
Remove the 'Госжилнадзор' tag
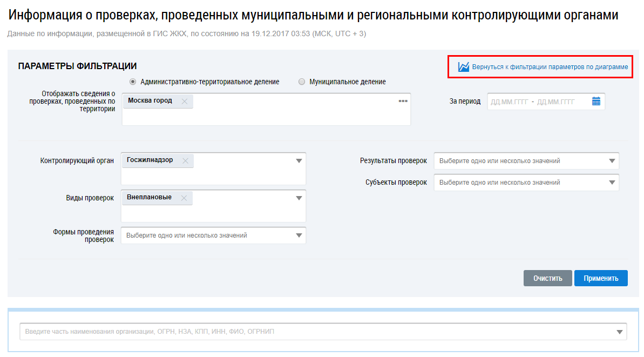pyautogui.click(x=185, y=160)
